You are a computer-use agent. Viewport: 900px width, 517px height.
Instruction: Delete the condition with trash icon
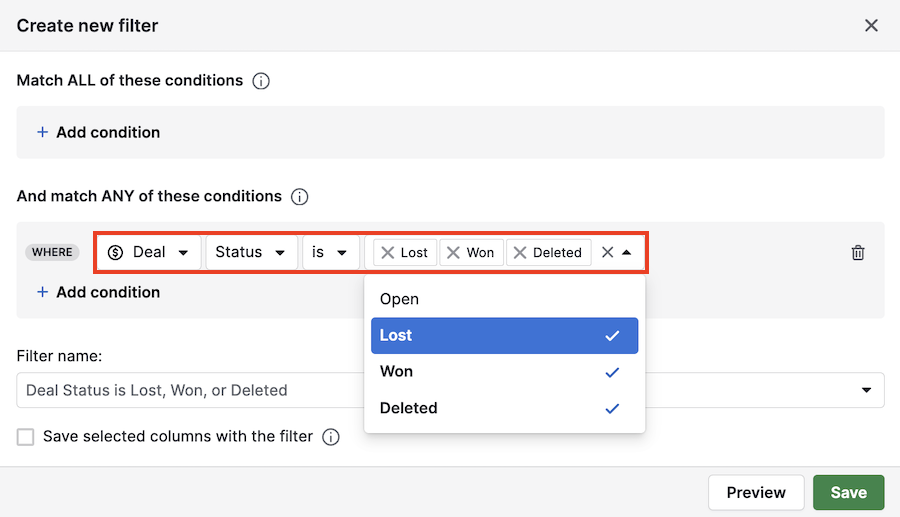click(857, 253)
